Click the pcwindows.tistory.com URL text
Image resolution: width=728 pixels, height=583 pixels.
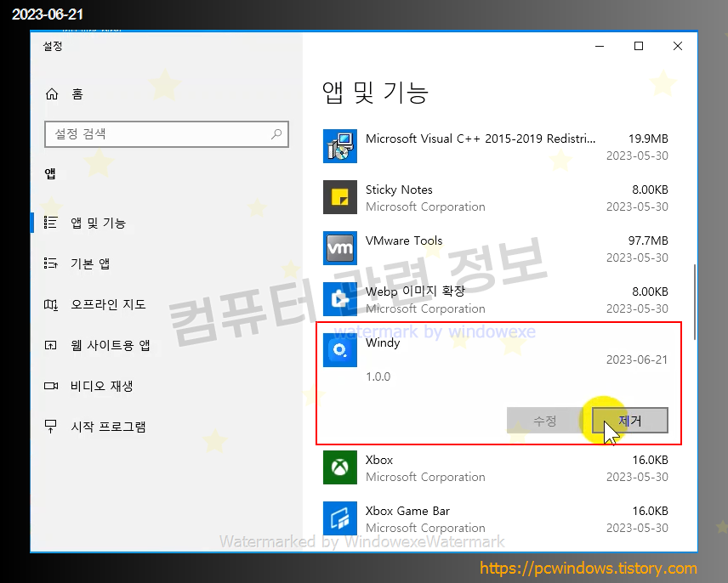click(x=589, y=569)
